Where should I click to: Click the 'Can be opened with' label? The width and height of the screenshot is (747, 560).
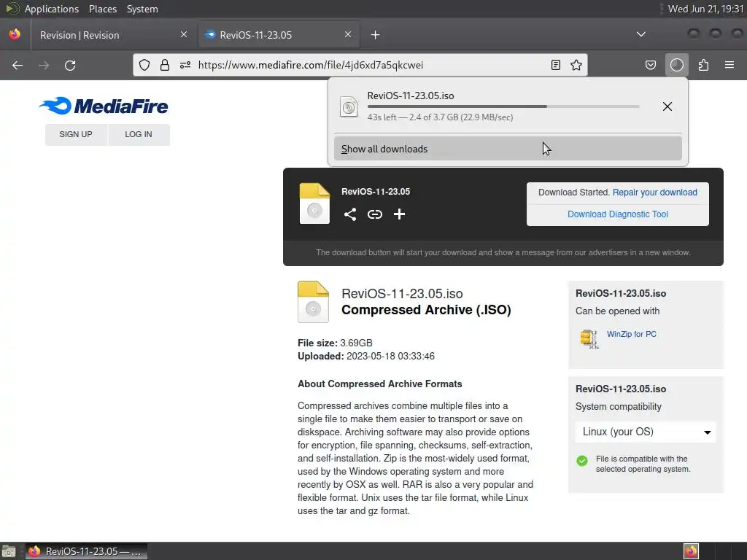click(617, 311)
